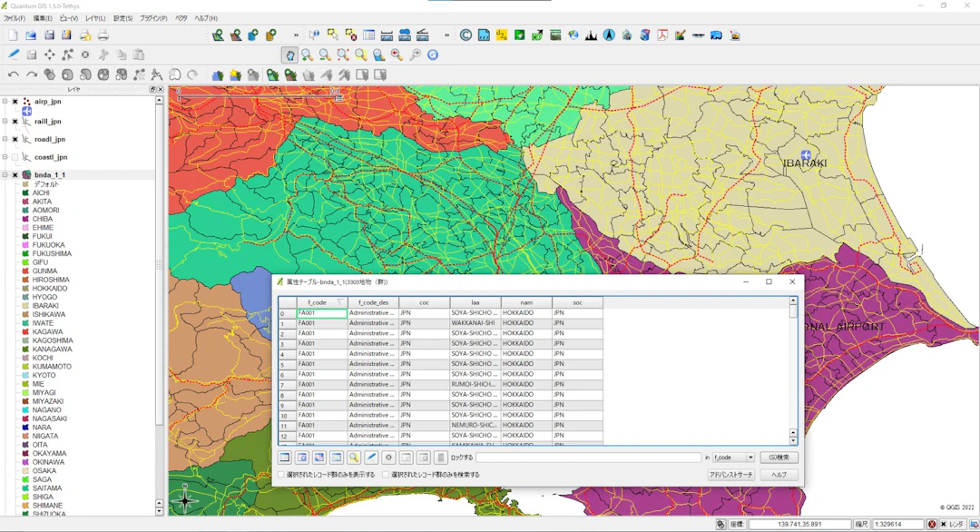The height and width of the screenshot is (532, 980).
Task: Collapse the bnda_1_1 layer tree node
Action: point(5,175)
